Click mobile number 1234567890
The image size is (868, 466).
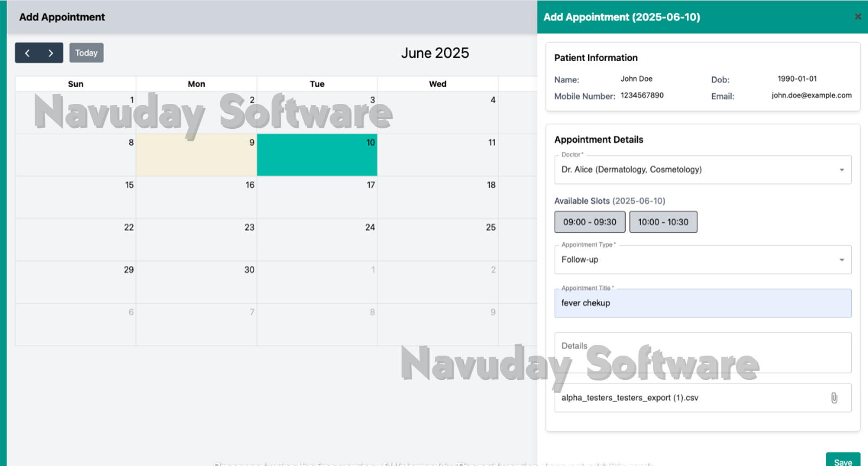tap(642, 95)
